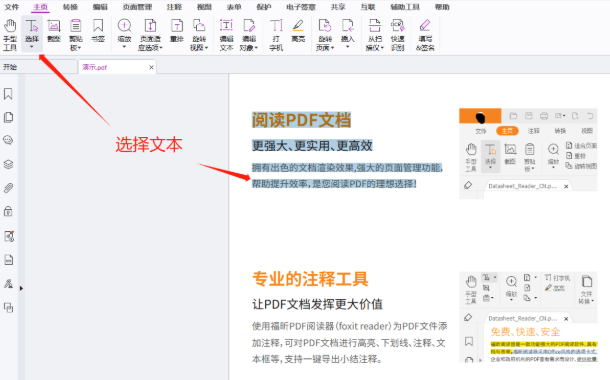This screenshot has height=380, width=610.
Task: Expand the collapsed left navigation panel arrow
Action: pyautogui.click(x=21, y=288)
